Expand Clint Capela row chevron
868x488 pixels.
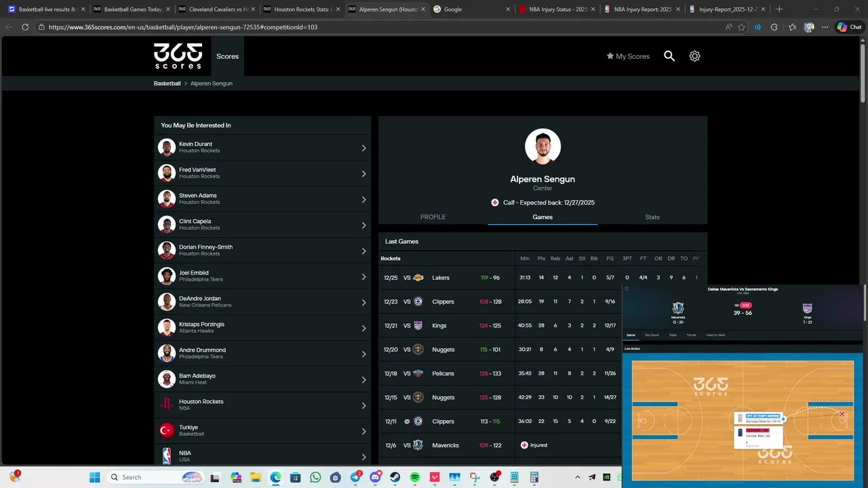click(363, 225)
